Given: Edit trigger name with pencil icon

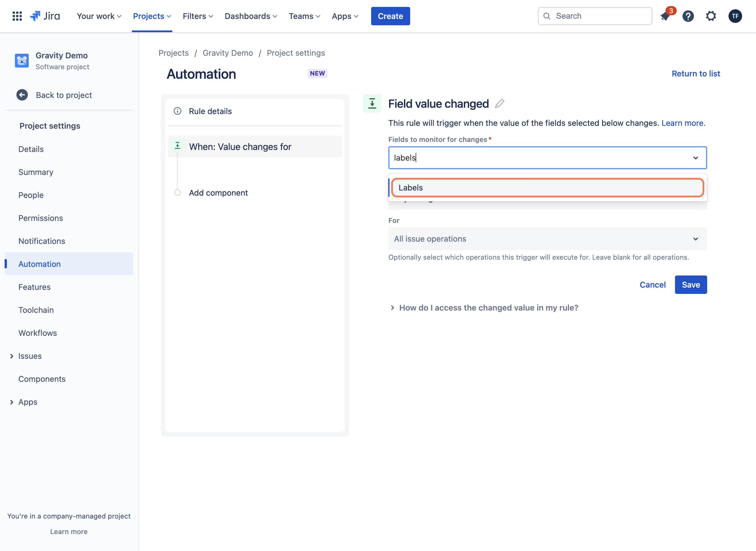Looking at the screenshot, I should point(499,104).
